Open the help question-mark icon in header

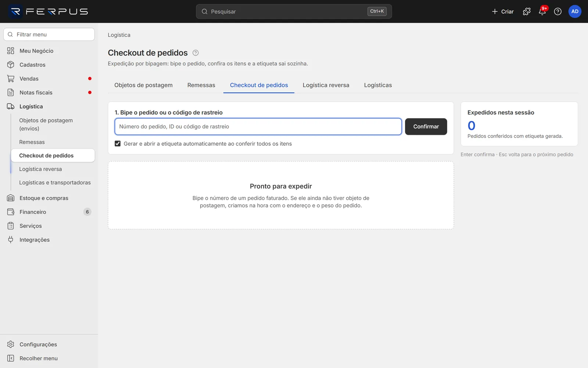[557, 11]
